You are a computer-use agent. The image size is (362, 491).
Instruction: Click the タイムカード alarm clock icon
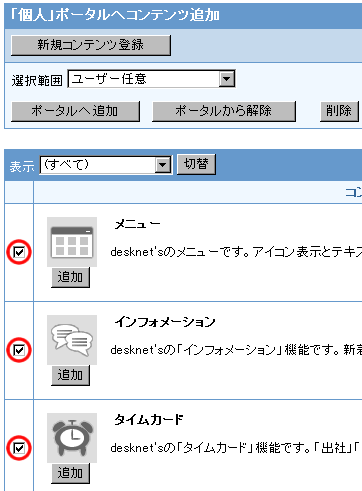tap(72, 438)
